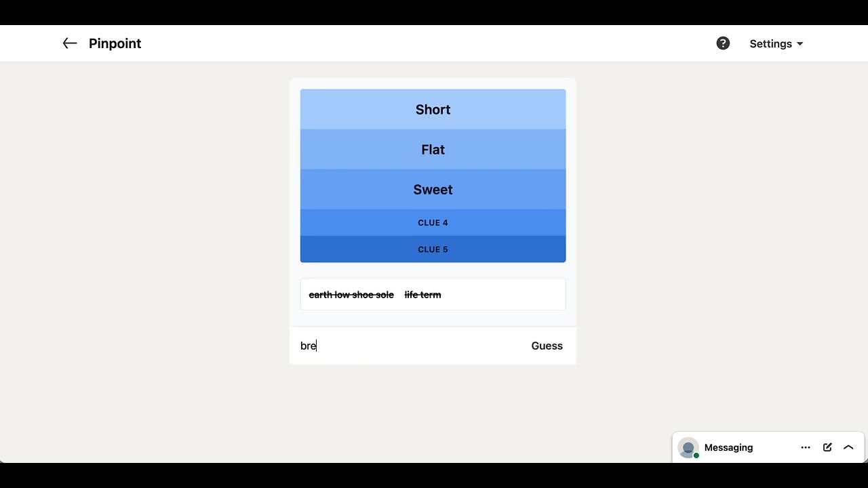
Task: Click the CLUE 4 bar
Action: point(433,222)
